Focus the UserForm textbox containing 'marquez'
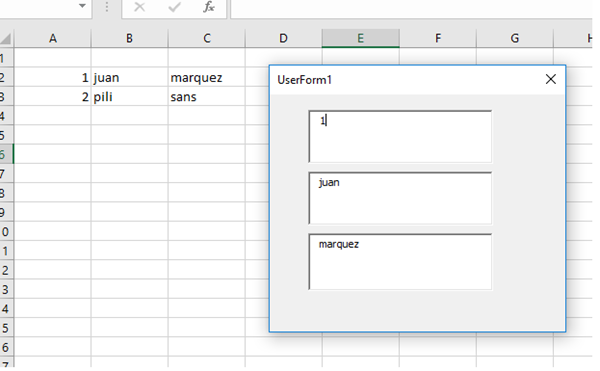Viewport: 600px width, 371px height. (x=400, y=262)
